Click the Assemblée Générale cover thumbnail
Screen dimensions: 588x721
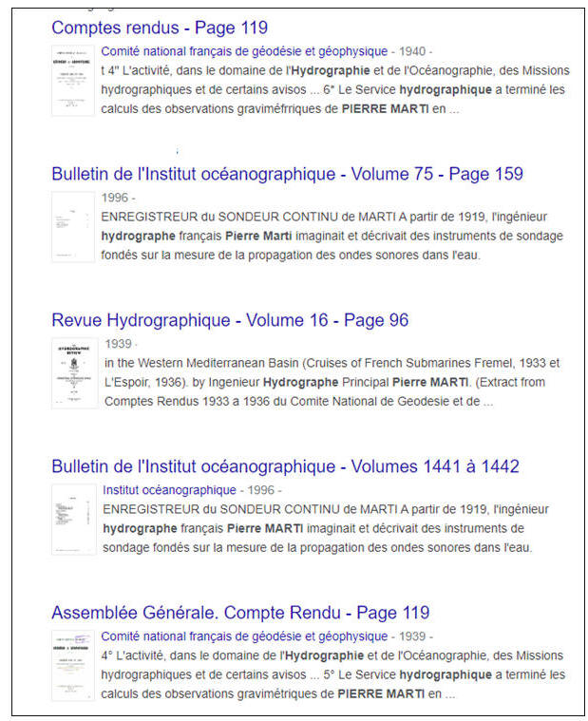pyautogui.click(x=73, y=666)
